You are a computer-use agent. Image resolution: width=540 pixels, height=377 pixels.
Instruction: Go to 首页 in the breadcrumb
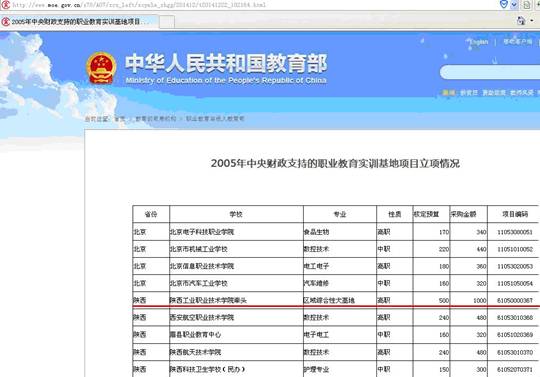120,119
